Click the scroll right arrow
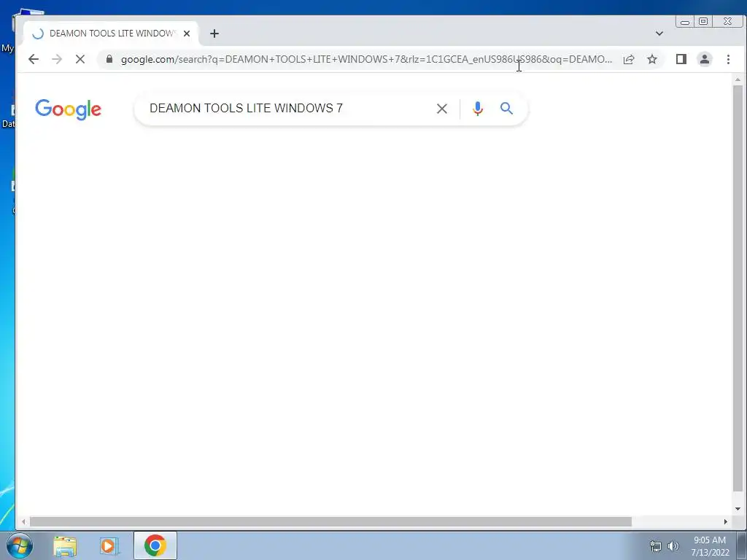 coord(726,522)
